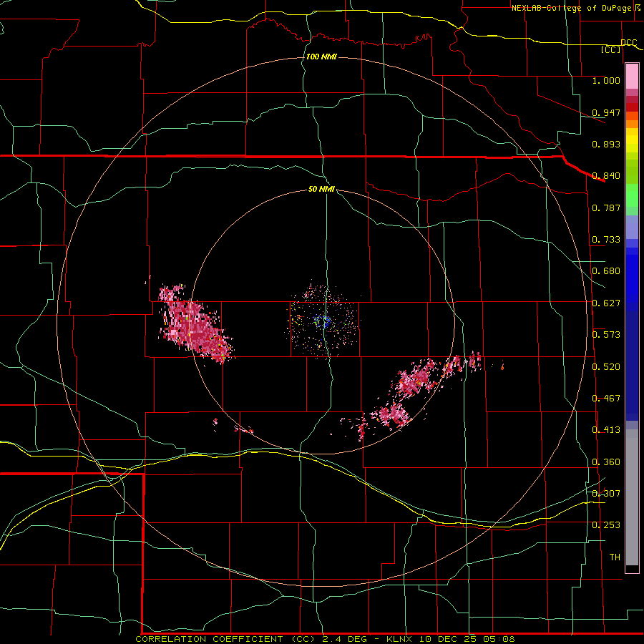Click the 0.520 scale value

606,367
